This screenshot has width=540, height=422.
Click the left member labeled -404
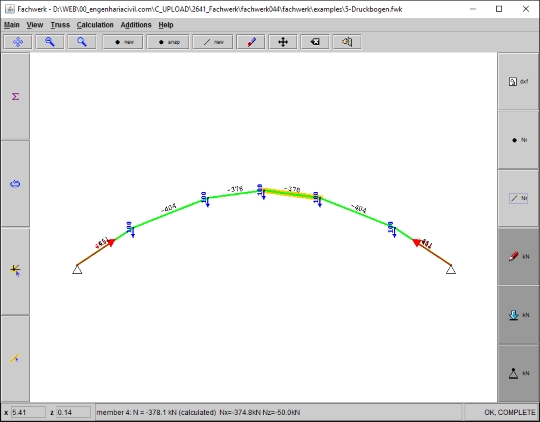(169, 213)
